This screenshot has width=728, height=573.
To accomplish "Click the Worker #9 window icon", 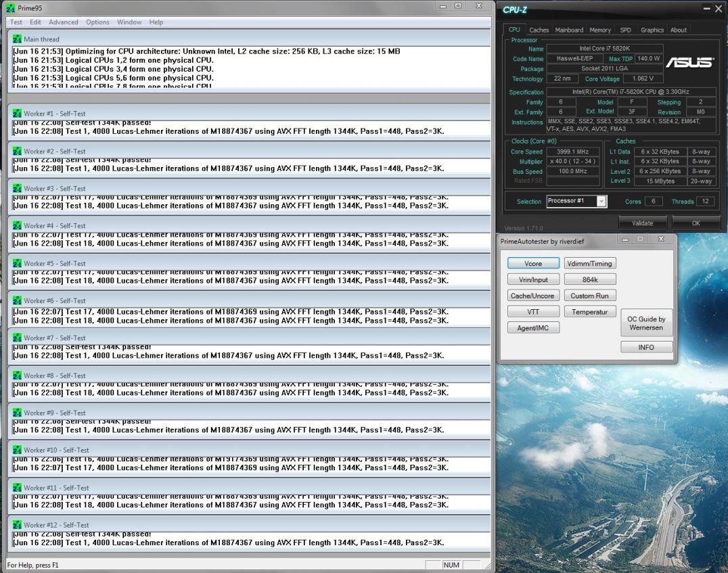I will (17, 413).
